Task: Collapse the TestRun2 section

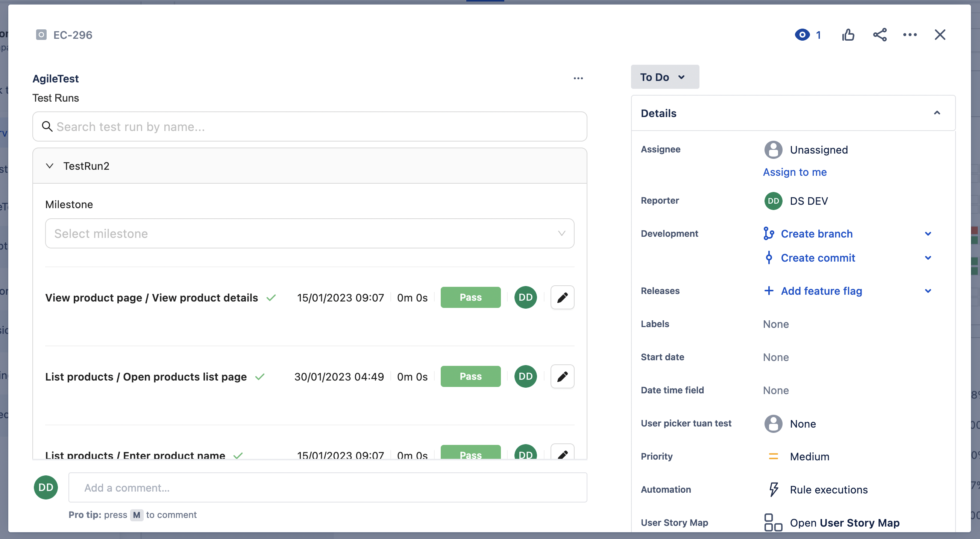Action: pos(50,166)
